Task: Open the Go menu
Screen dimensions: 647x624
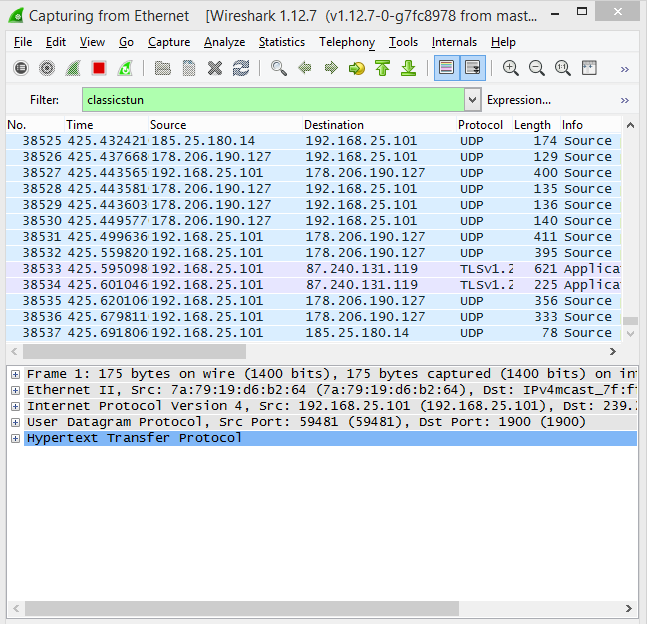Action: tap(126, 42)
